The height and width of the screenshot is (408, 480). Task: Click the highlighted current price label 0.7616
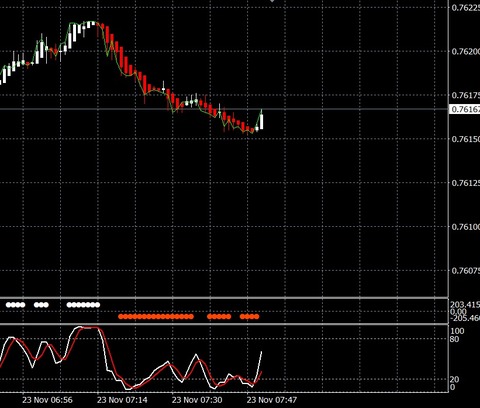(x=465, y=109)
